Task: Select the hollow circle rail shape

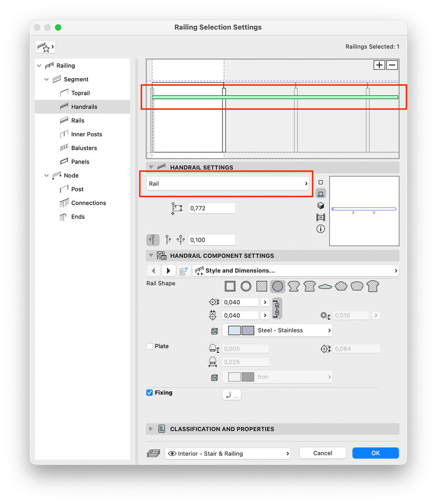Action: click(246, 286)
